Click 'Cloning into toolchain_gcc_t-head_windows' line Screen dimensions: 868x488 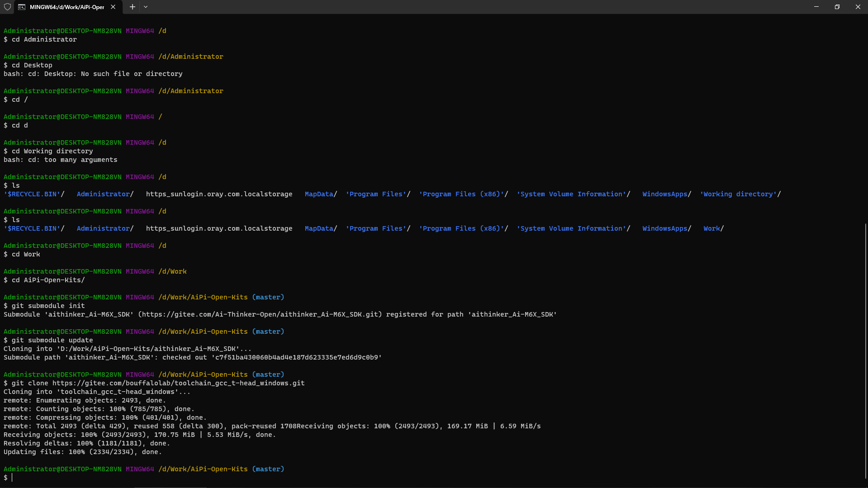click(x=97, y=392)
